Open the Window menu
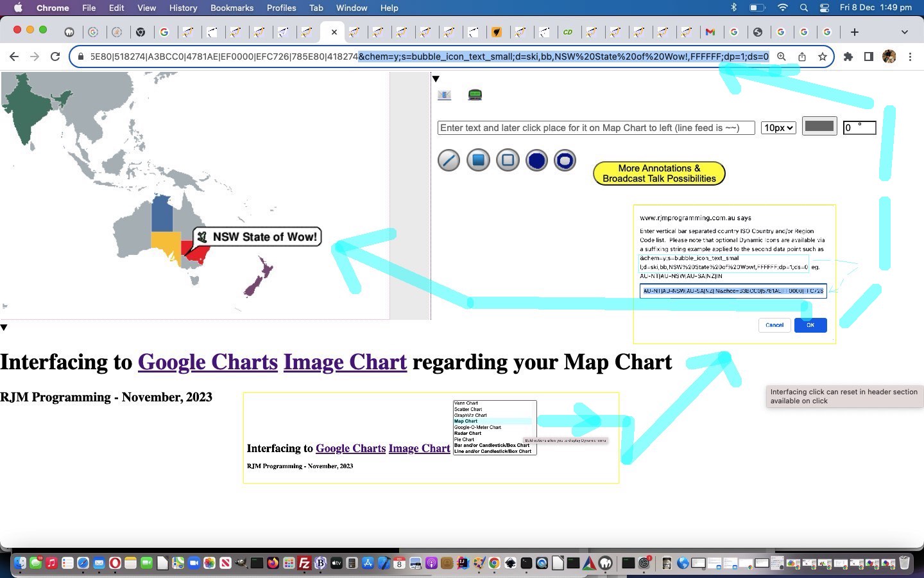 pyautogui.click(x=352, y=8)
